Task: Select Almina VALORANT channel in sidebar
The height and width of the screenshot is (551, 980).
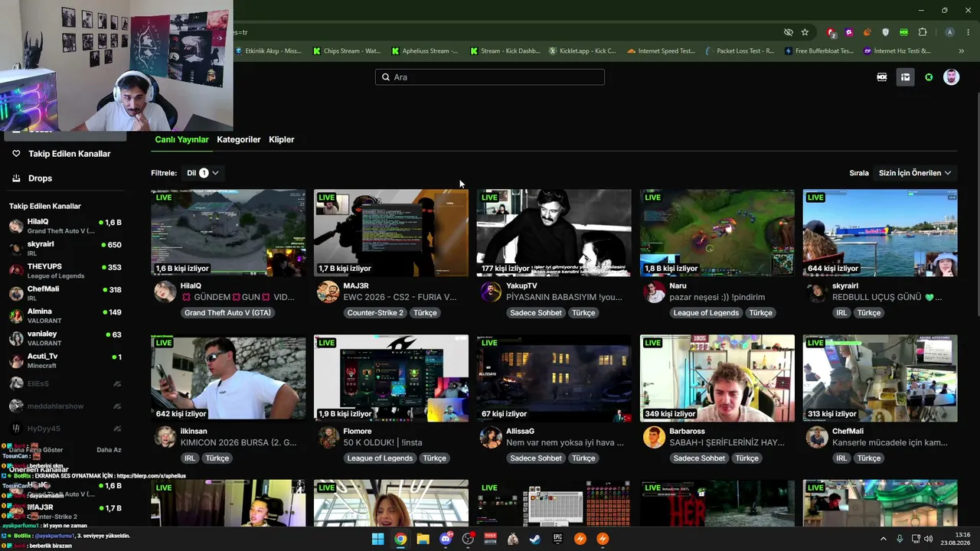Action: pyautogui.click(x=65, y=315)
